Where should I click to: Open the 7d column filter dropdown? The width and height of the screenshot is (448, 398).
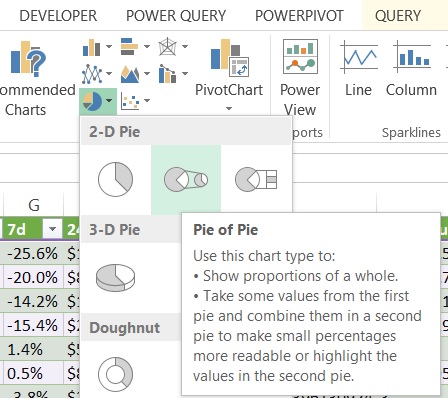tap(52, 229)
